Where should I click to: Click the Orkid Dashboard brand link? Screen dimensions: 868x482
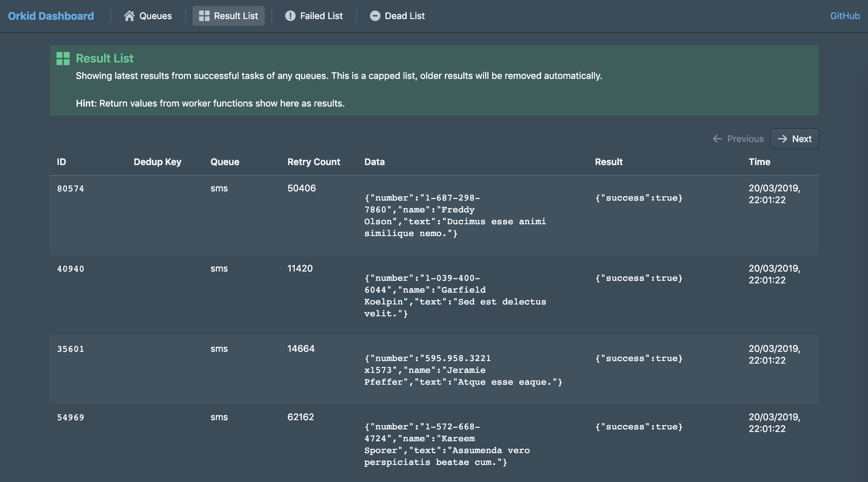[x=51, y=16]
